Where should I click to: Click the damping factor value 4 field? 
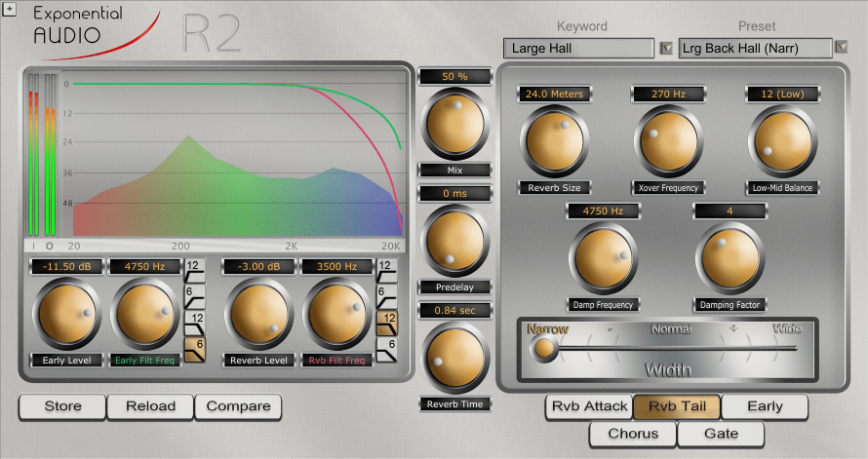(x=730, y=210)
